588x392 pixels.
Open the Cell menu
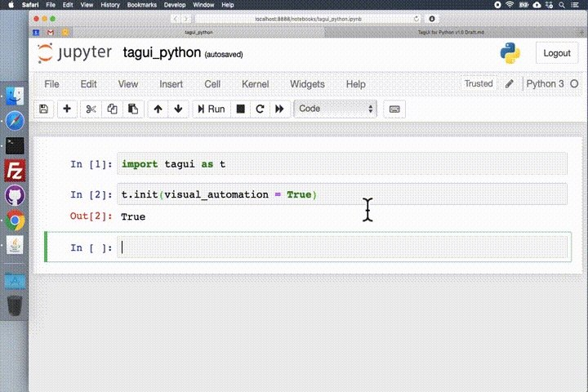pyautogui.click(x=212, y=84)
